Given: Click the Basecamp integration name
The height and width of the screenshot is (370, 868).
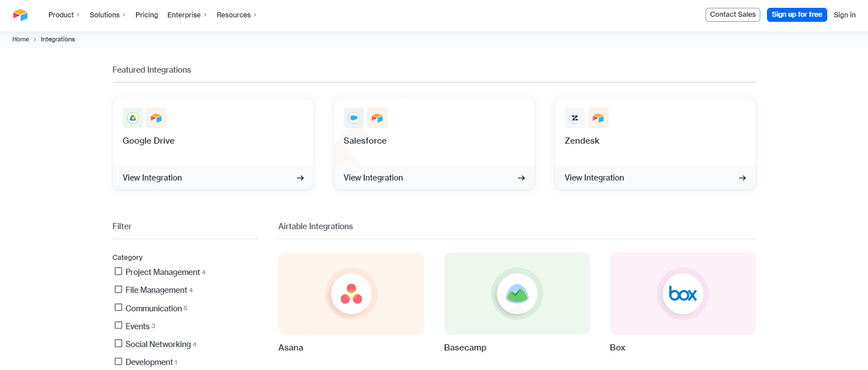Looking at the screenshot, I should (465, 348).
